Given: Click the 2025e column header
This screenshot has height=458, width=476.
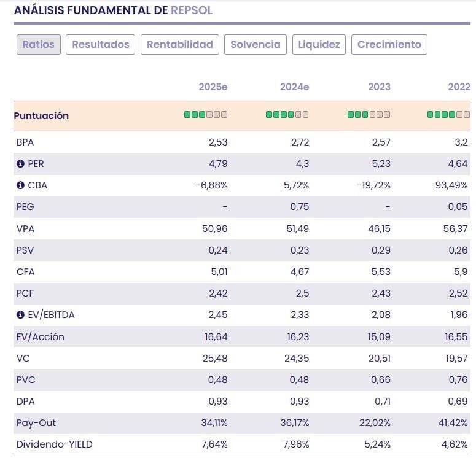Looking at the screenshot, I should coord(213,87).
